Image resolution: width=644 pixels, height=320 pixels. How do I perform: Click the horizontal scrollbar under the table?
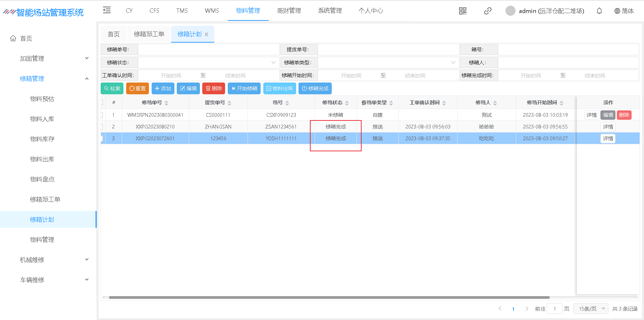[x=329, y=298]
